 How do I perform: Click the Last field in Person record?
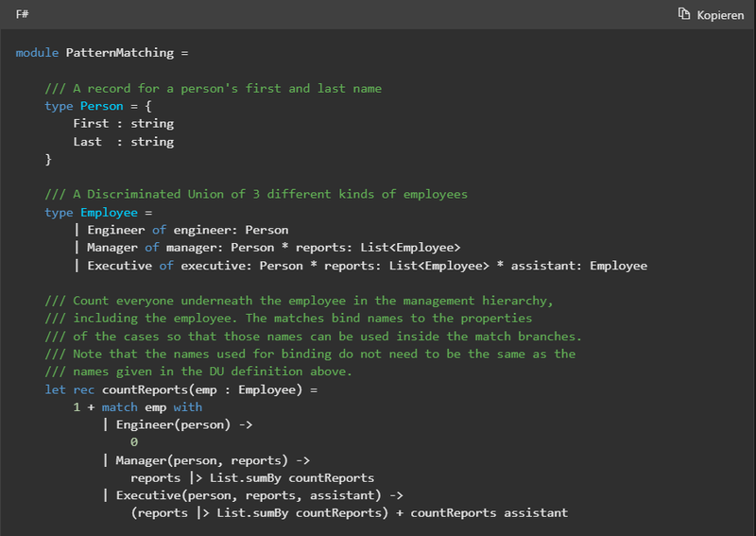[x=87, y=142]
